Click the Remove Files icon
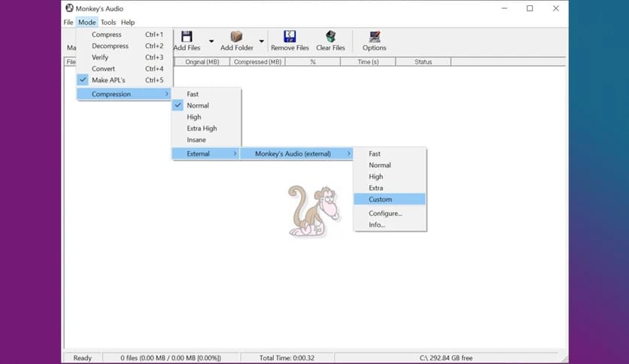This screenshot has width=629, height=364. (x=290, y=37)
